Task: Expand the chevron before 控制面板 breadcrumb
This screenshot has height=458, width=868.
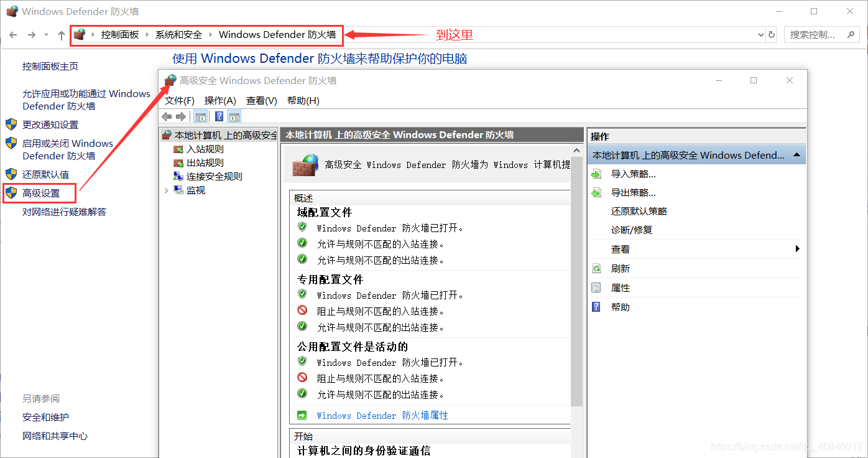Action: click(93, 35)
